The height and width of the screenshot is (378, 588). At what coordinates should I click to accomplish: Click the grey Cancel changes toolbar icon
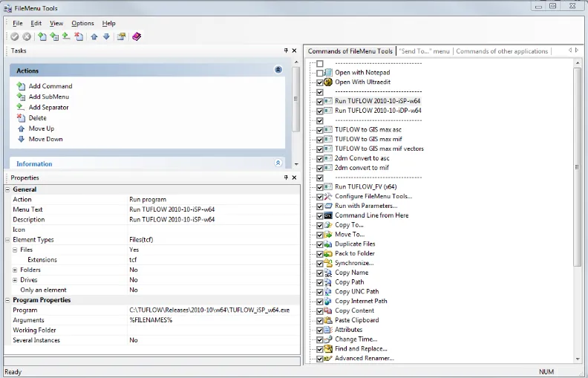point(27,36)
